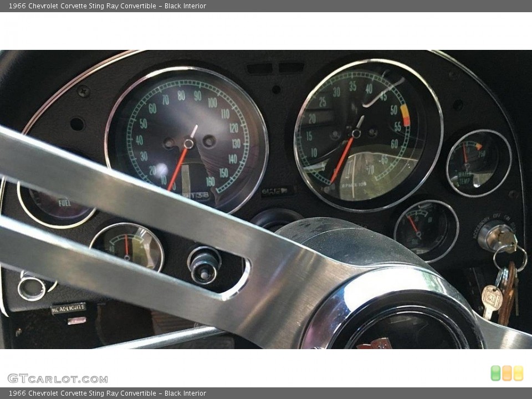Screen dimensions: 532x399
Task: Click the water TEMP gauge
Action: [479, 163]
